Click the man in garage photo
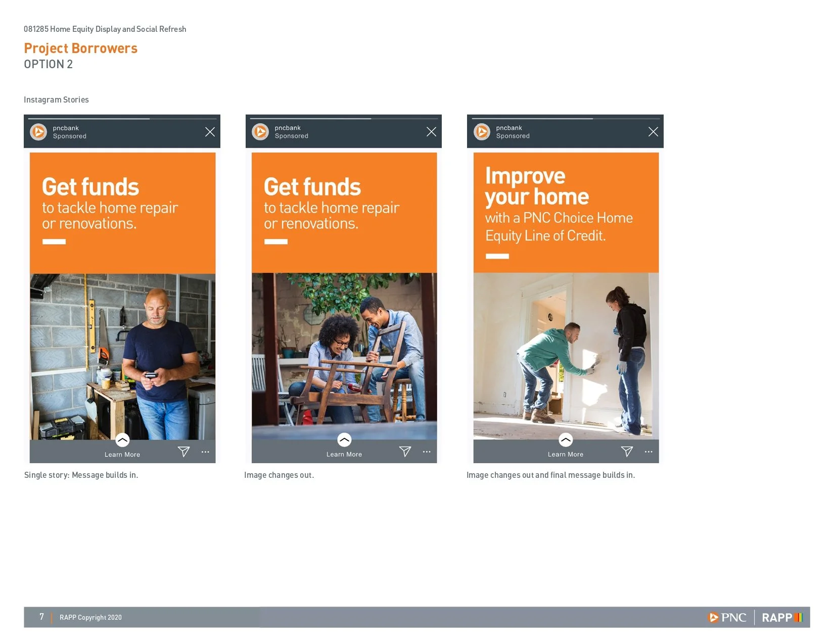 click(x=122, y=357)
